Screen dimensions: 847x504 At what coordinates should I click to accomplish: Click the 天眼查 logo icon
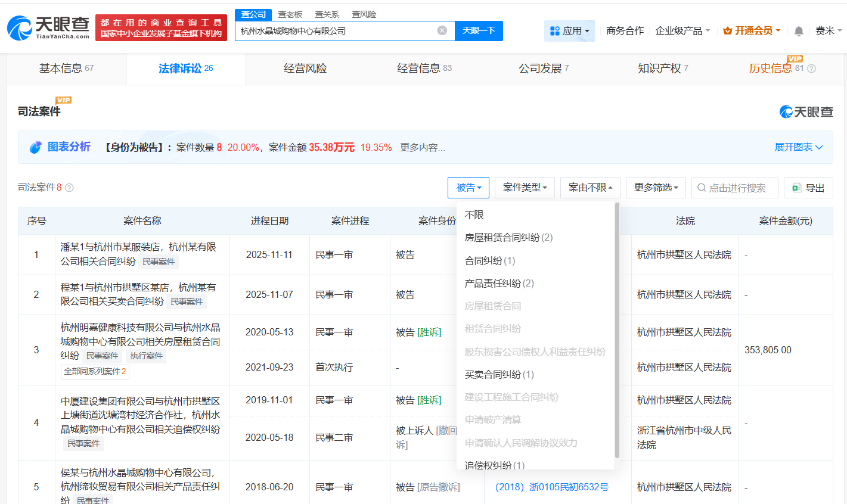tap(21, 27)
